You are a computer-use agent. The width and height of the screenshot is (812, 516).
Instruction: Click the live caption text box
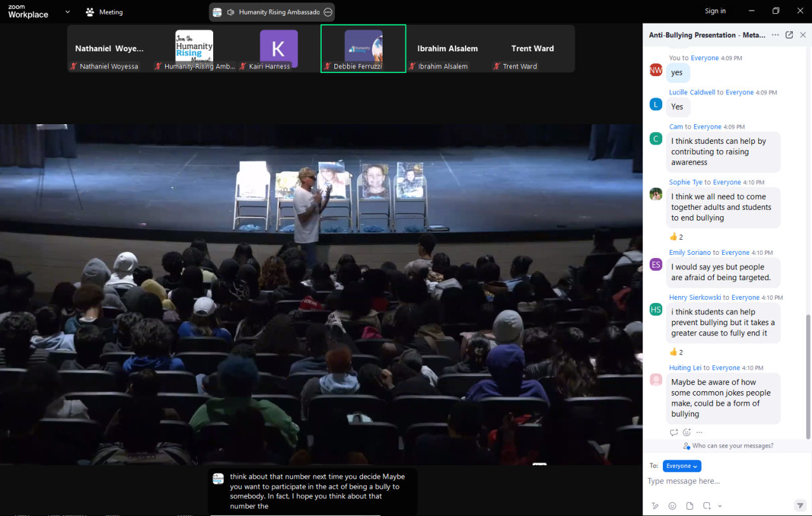coord(313,491)
